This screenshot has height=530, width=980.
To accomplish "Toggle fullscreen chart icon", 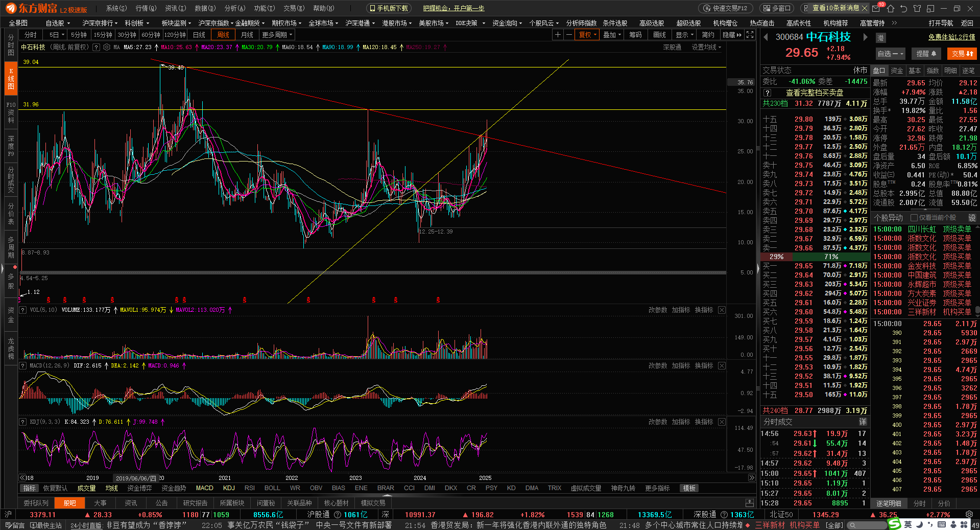I will (750, 35).
